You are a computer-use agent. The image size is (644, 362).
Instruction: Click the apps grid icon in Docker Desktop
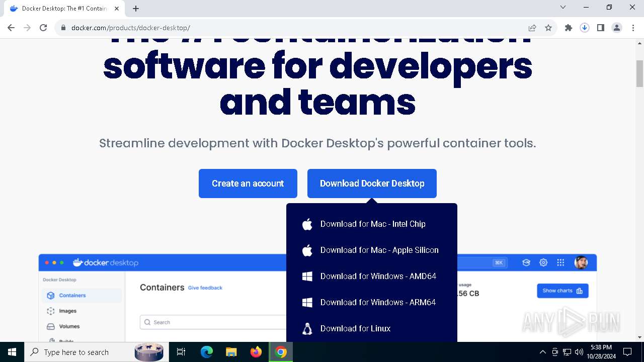pyautogui.click(x=560, y=262)
